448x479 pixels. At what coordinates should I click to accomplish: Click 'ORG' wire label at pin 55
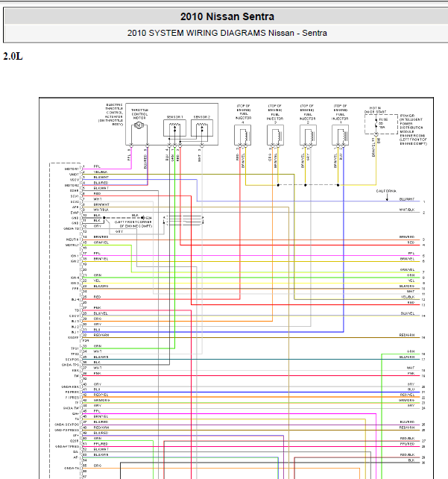click(x=98, y=466)
